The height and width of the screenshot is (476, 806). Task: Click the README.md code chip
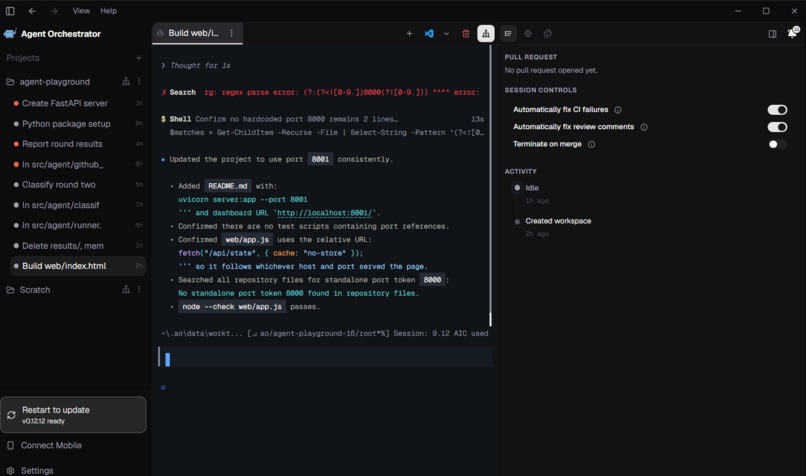click(x=228, y=186)
